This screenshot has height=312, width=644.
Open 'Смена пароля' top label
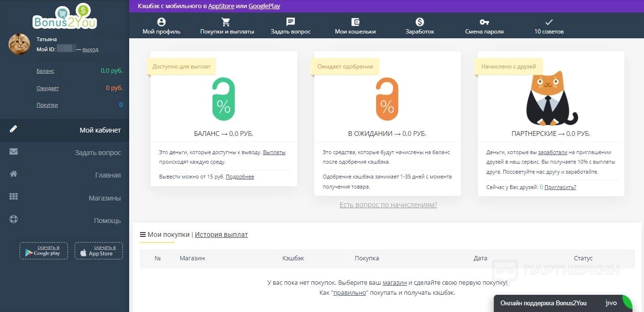(x=484, y=32)
